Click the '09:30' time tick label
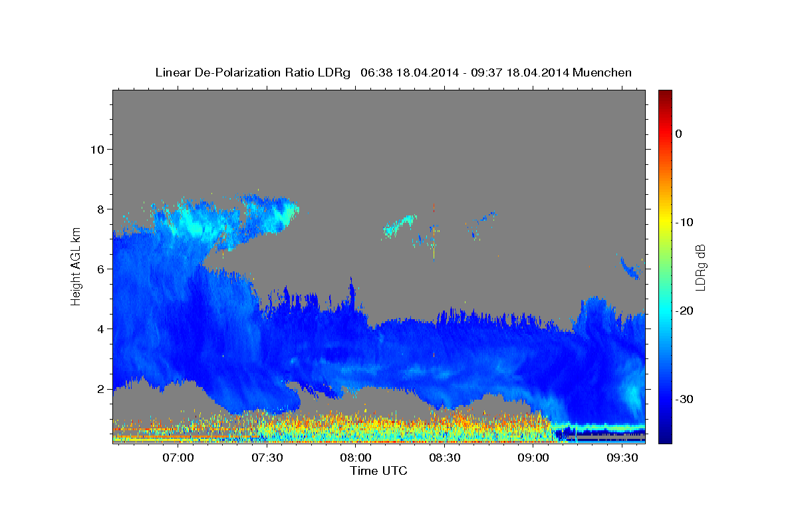The height and width of the screenshot is (532, 798). tap(622, 458)
